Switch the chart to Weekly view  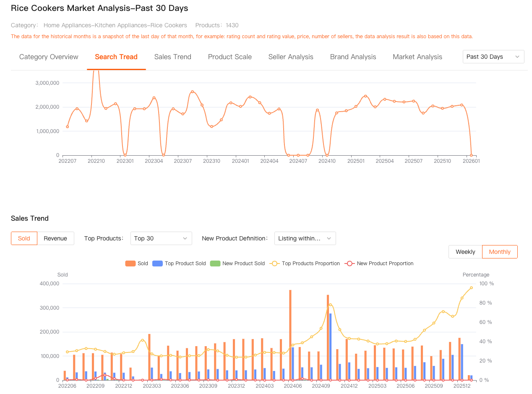(x=465, y=252)
